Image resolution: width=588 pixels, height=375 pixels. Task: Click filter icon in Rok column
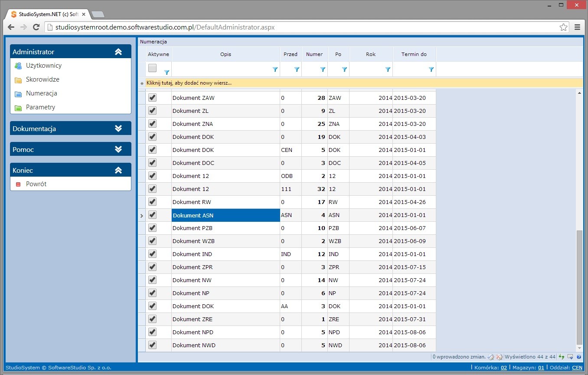tap(388, 69)
